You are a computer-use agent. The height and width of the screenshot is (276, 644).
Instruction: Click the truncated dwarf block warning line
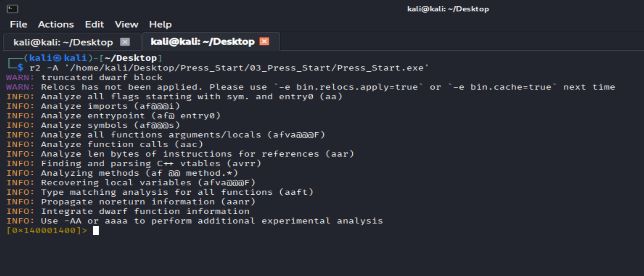click(84, 77)
